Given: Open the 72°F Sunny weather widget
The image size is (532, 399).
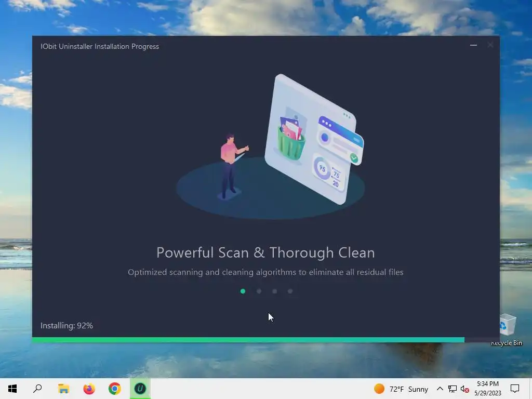Looking at the screenshot, I should point(401,389).
